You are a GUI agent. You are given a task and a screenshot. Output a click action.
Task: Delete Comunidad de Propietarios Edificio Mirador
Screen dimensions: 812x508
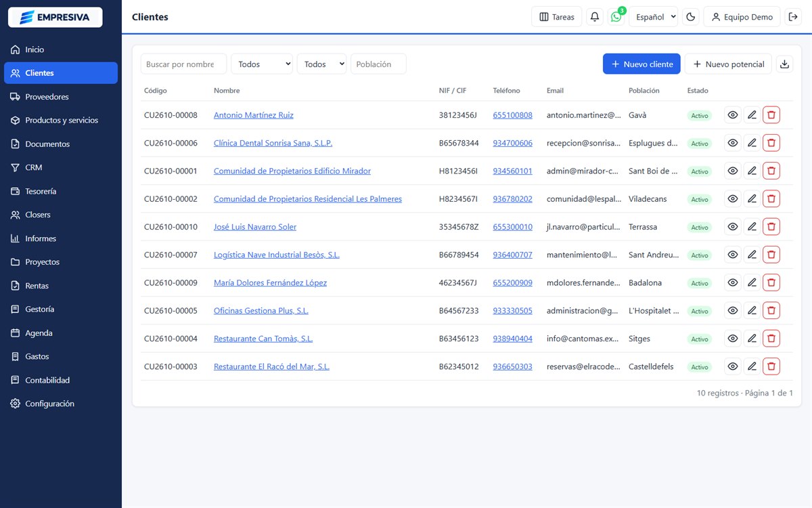771,171
